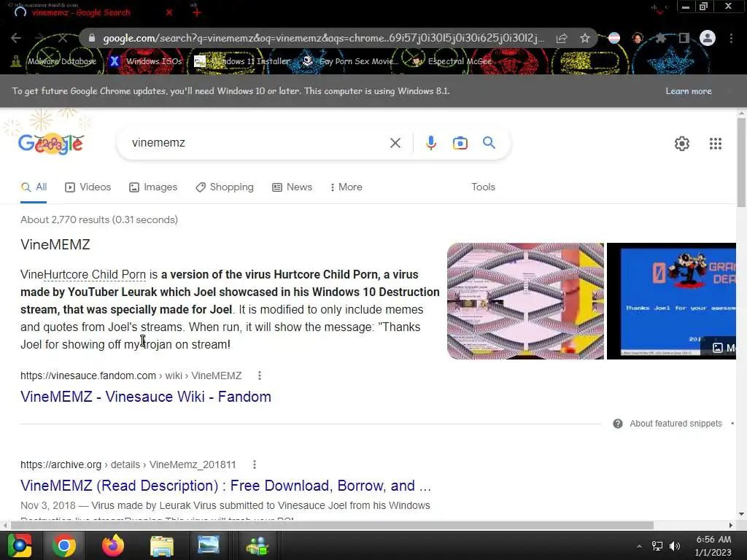747x560 pixels.
Task: Open Chrome from the taskbar
Action: tap(64, 545)
